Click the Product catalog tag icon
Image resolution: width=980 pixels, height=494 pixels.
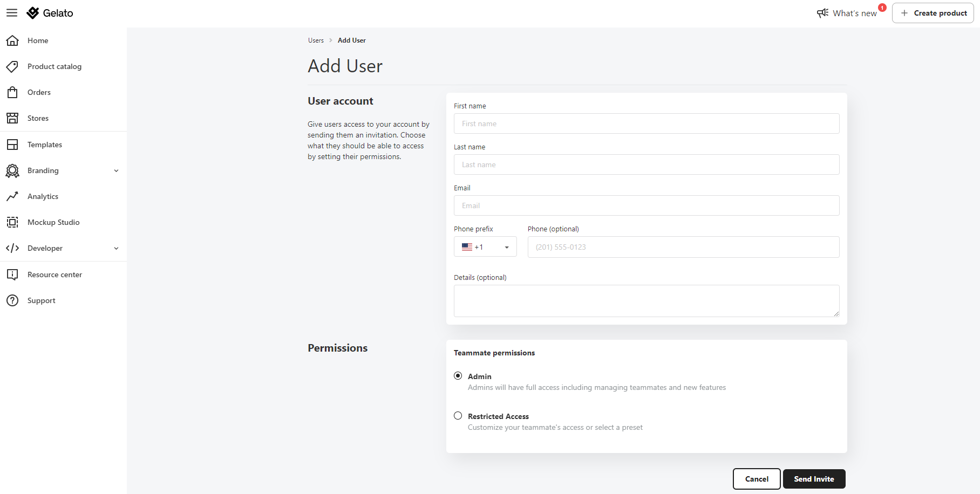(x=12, y=66)
